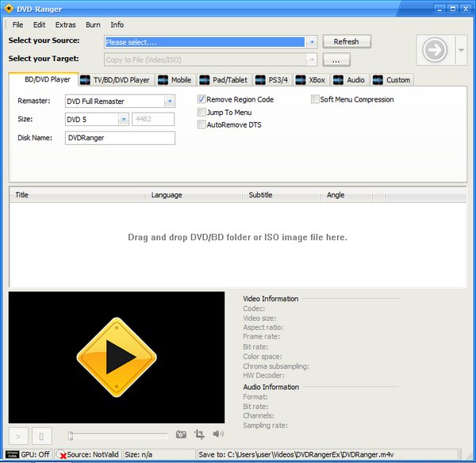Open the Select your Target dropdown
The image size is (476, 463).
click(312, 59)
